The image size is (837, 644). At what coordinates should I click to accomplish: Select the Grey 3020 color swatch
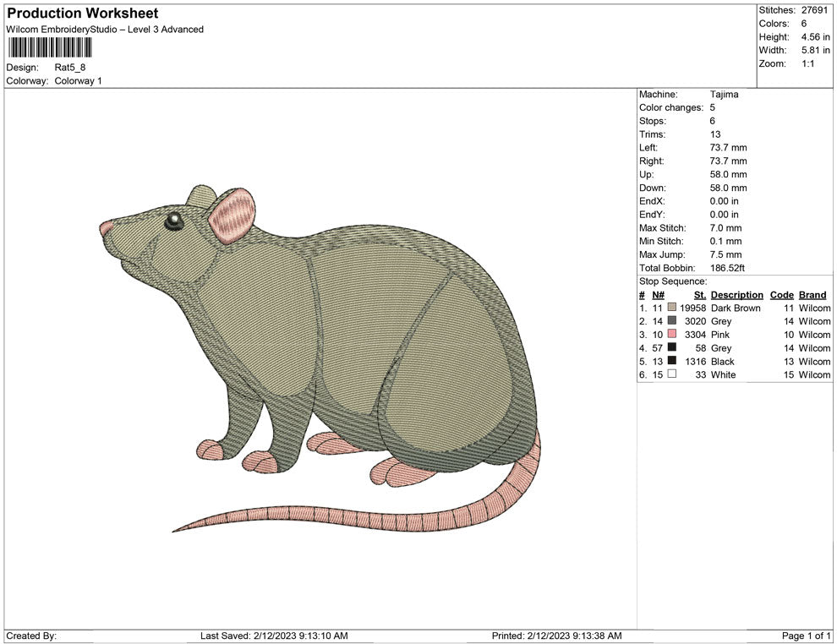point(670,321)
